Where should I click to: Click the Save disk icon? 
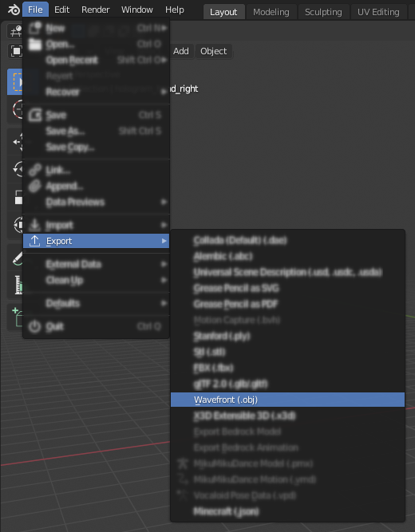(x=34, y=115)
